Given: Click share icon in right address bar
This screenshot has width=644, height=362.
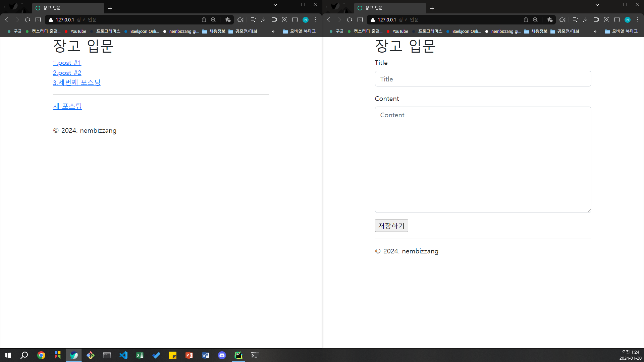Looking at the screenshot, I should tap(526, 20).
